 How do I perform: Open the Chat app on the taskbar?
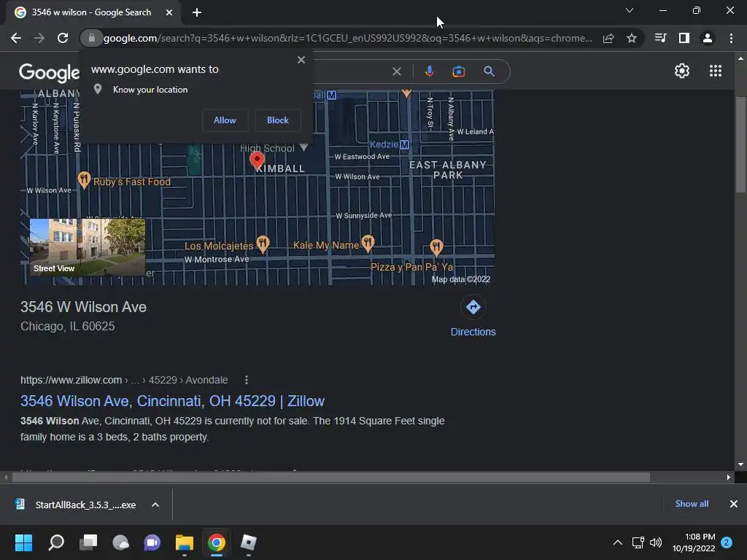(152, 542)
